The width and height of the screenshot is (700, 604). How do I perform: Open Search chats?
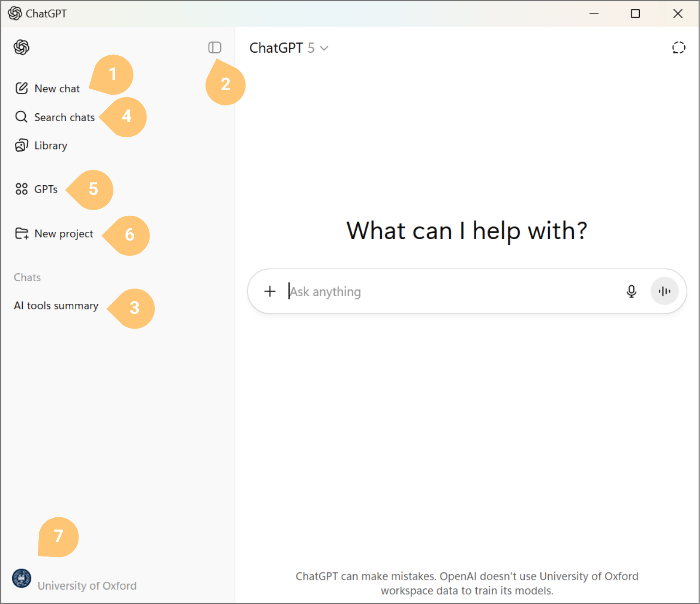[x=55, y=117]
